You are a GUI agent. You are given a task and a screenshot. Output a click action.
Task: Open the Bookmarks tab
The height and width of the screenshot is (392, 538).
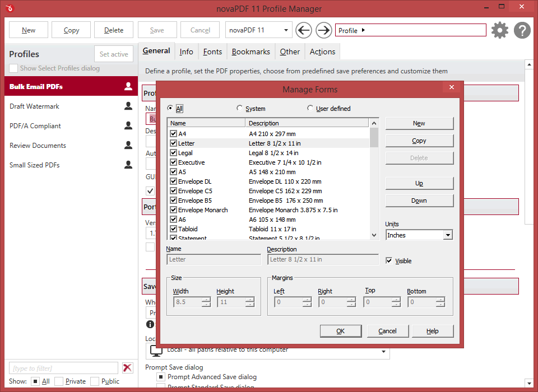251,52
